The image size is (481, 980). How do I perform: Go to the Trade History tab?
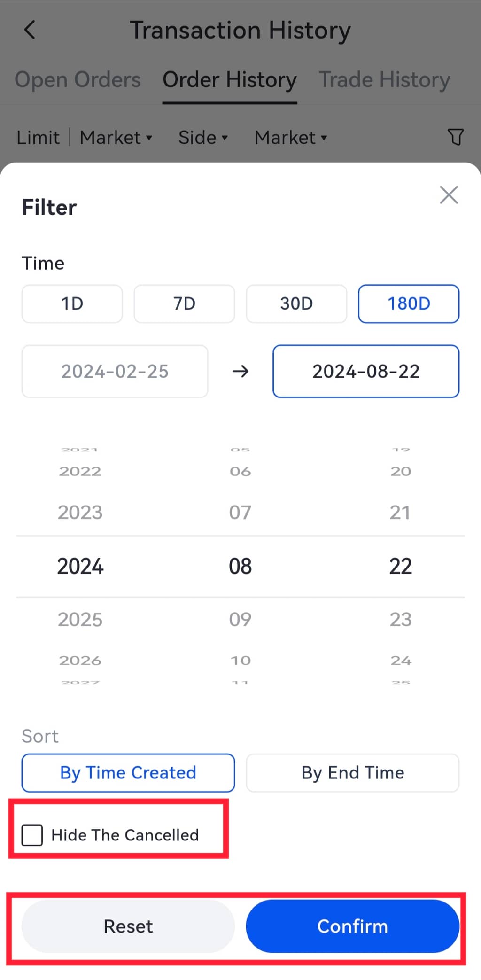[x=384, y=80]
